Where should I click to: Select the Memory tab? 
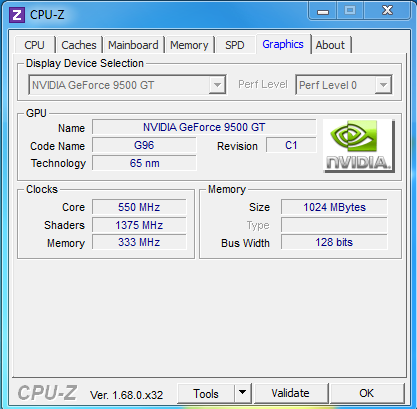189,45
